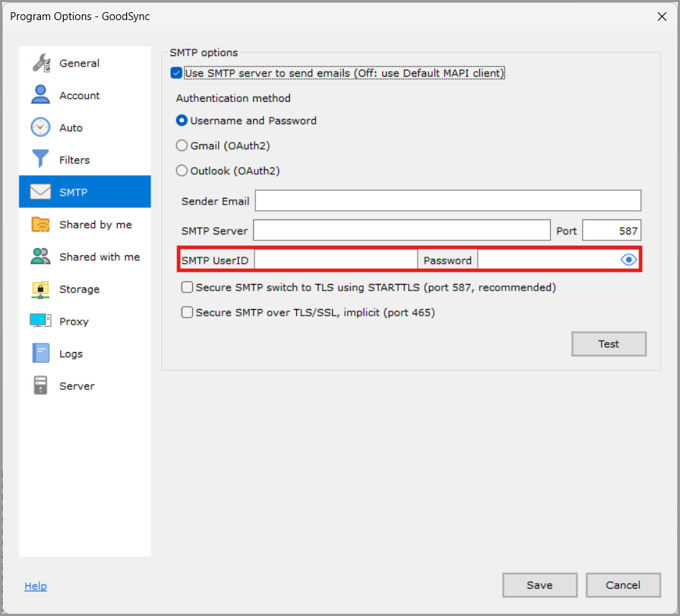Enable Secure SMTP over TLS/SSL implicit
680x616 pixels.
coord(187,312)
